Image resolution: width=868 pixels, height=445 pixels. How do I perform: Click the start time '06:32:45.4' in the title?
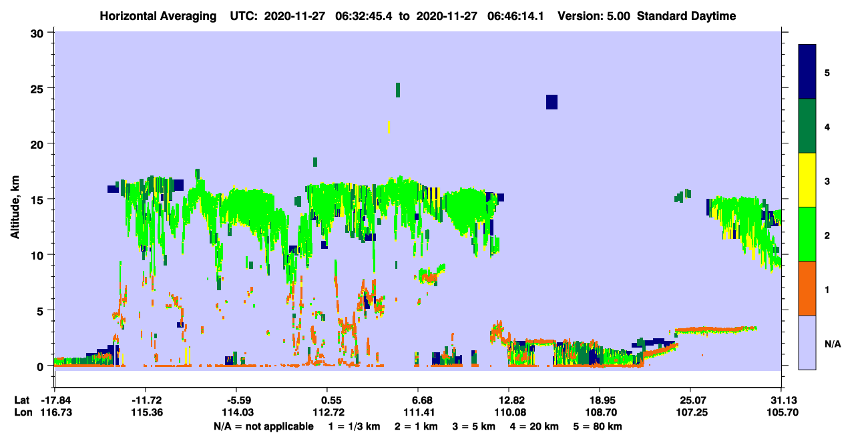[x=365, y=16]
